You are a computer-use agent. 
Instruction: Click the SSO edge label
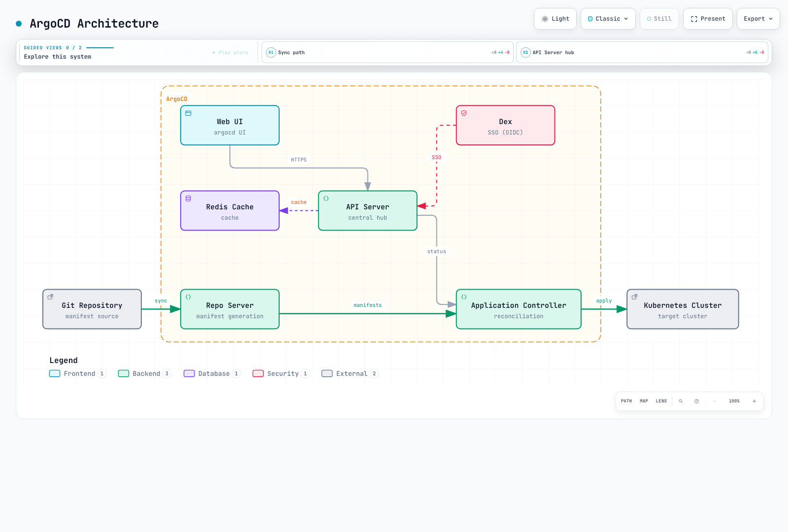[x=437, y=157]
